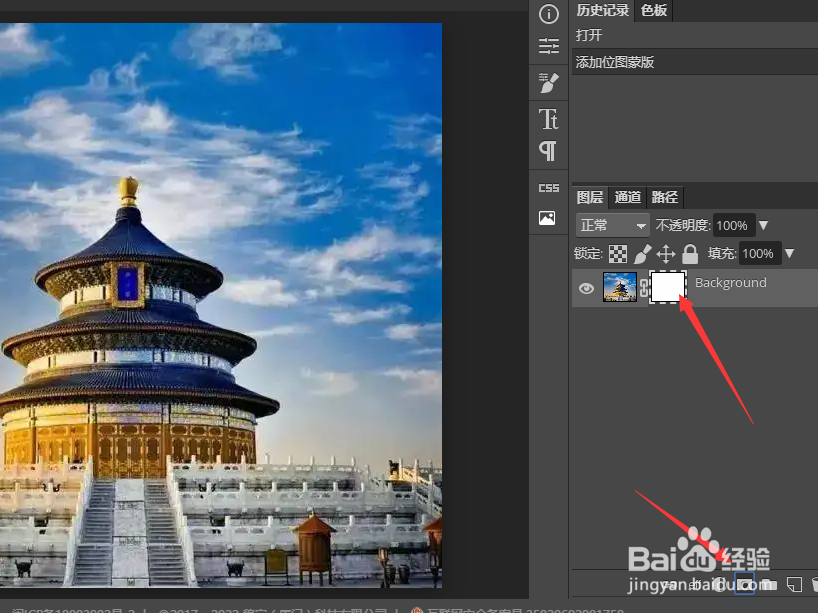Open the 色板 swatches tab
The width and height of the screenshot is (818, 613).
pos(655,12)
